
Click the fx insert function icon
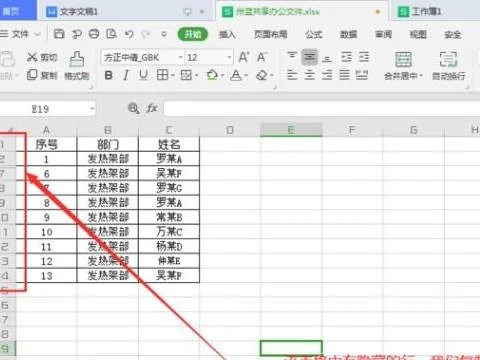click(x=152, y=108)
